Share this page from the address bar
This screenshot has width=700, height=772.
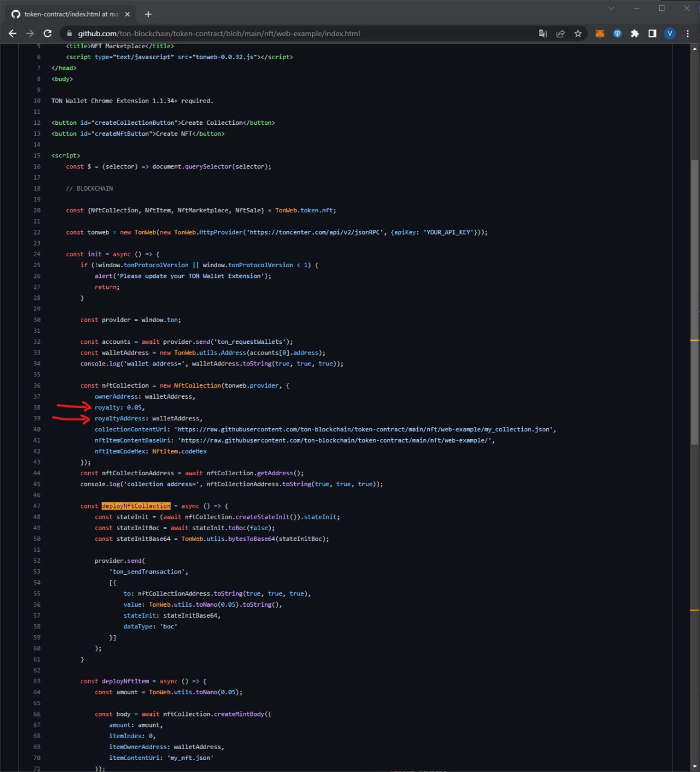[x=561, y=34]
